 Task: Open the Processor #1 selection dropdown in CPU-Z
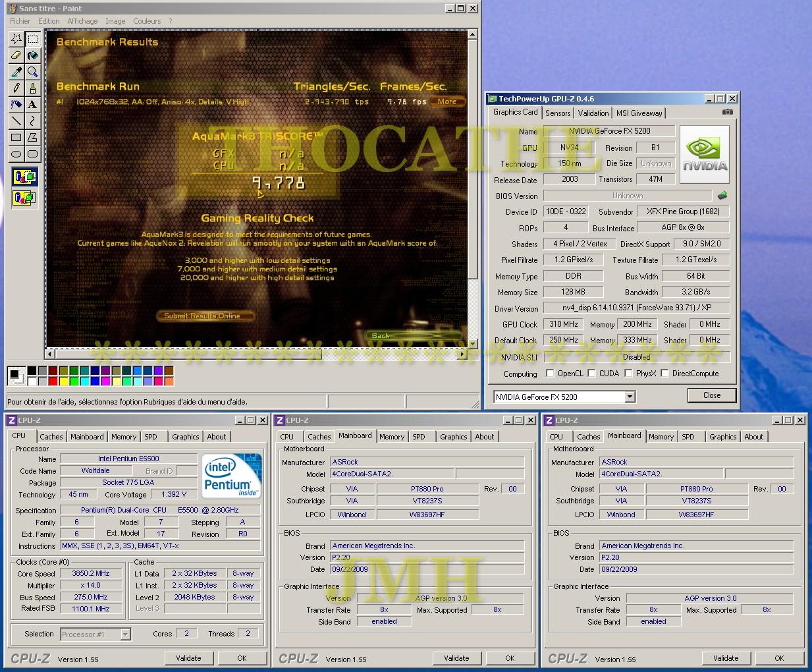click(125, 634)
